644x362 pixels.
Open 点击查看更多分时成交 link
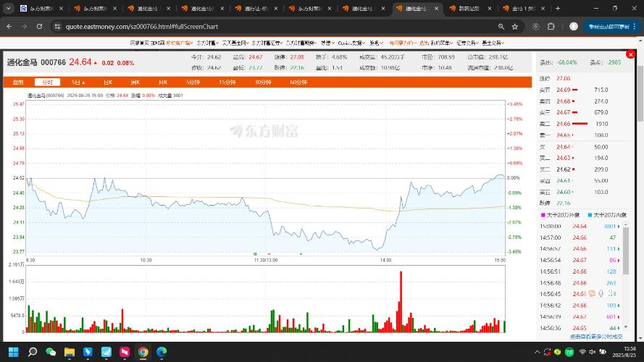tap(596, 337)
